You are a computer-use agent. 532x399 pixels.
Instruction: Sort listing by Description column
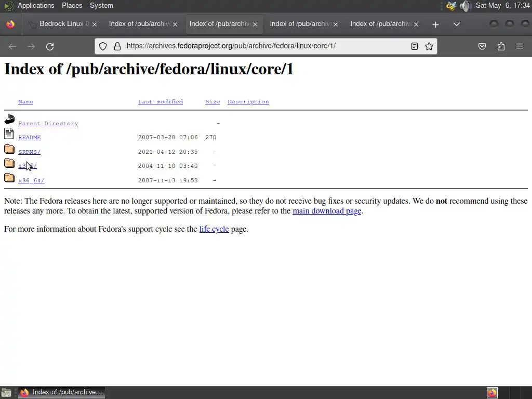(x=248, y=102)
